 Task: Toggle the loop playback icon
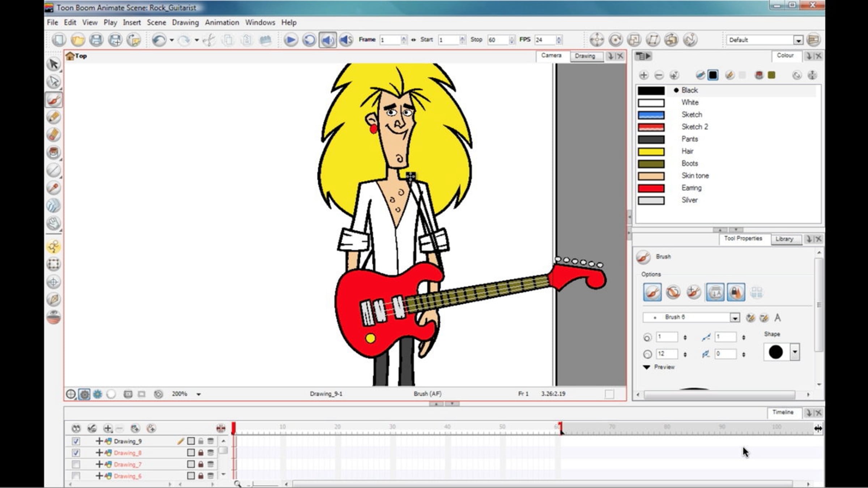[309, 40]
